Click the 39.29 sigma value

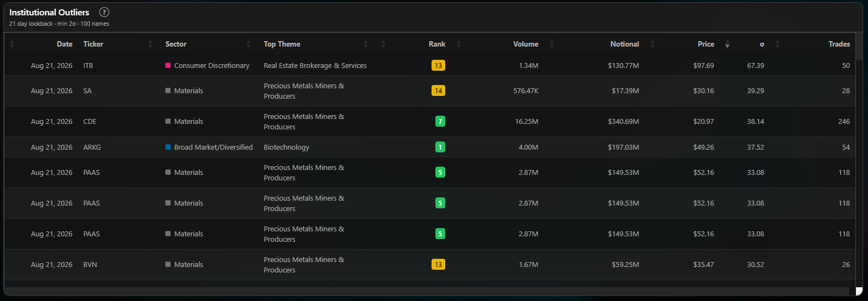click(755, 90)
